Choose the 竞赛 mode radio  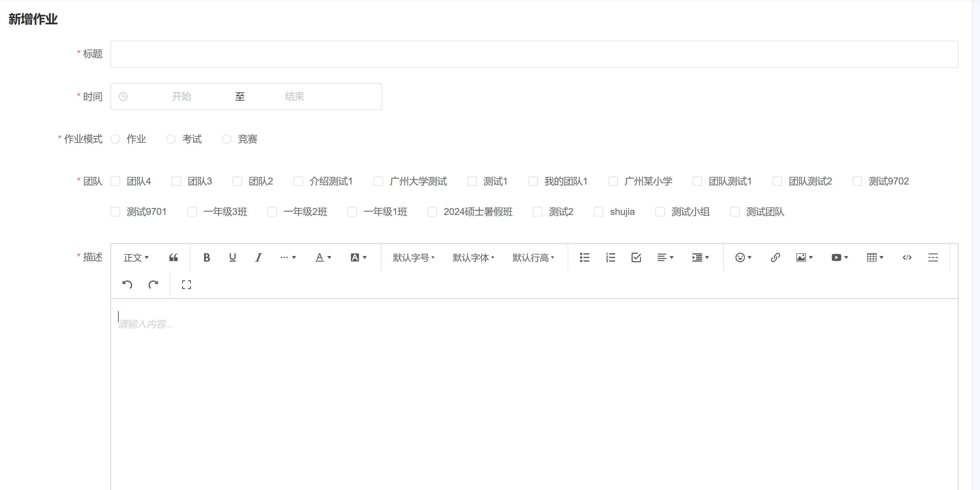click(x=227, y=139)
